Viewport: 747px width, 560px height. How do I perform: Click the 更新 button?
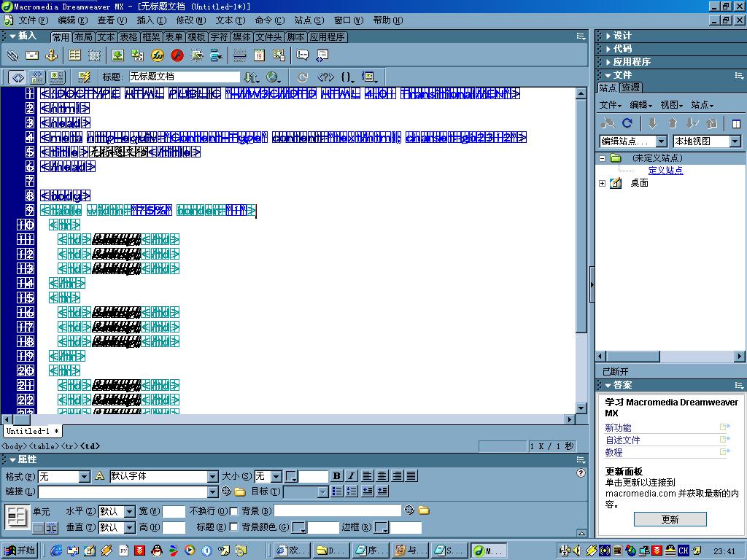[x=670, y=519]
